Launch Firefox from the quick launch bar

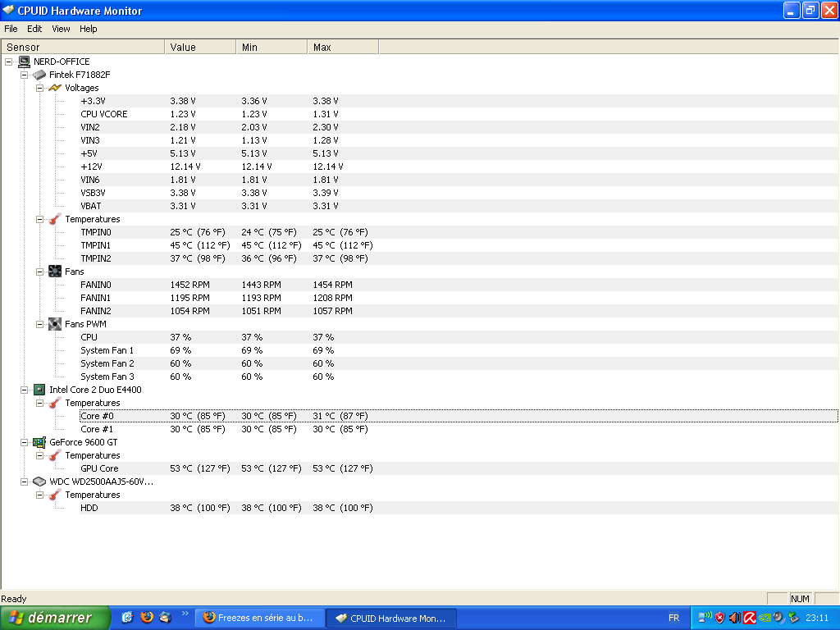pyautogui.click(x=146, y=617)
